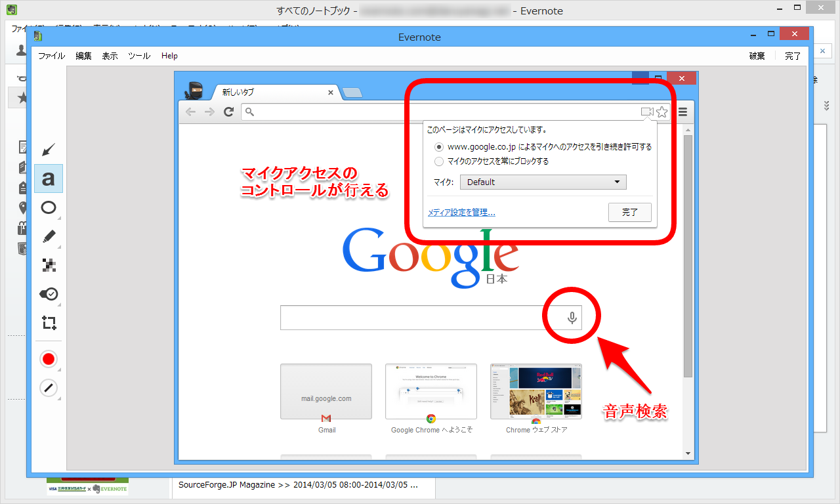840x504 pixels.
Task: Open the ツール menu
Action: coord(138,56)
